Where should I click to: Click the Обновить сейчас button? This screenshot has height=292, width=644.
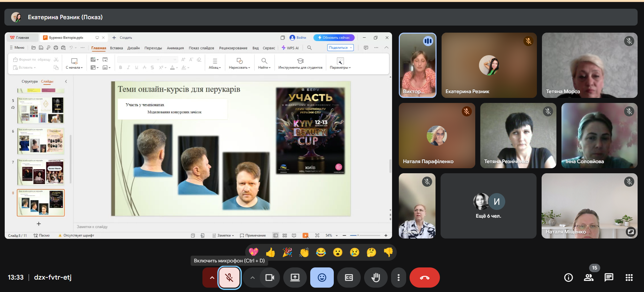click(334, 38)
